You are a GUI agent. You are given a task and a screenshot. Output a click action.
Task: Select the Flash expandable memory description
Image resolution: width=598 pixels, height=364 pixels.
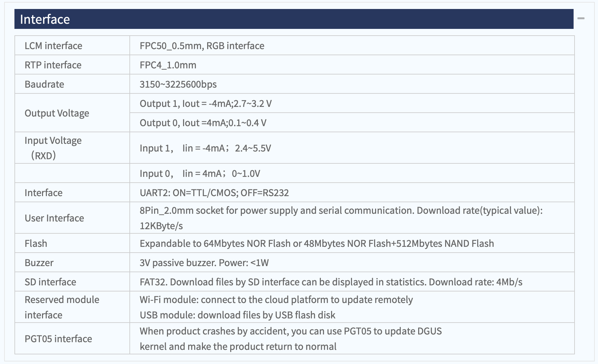(317, 243)
